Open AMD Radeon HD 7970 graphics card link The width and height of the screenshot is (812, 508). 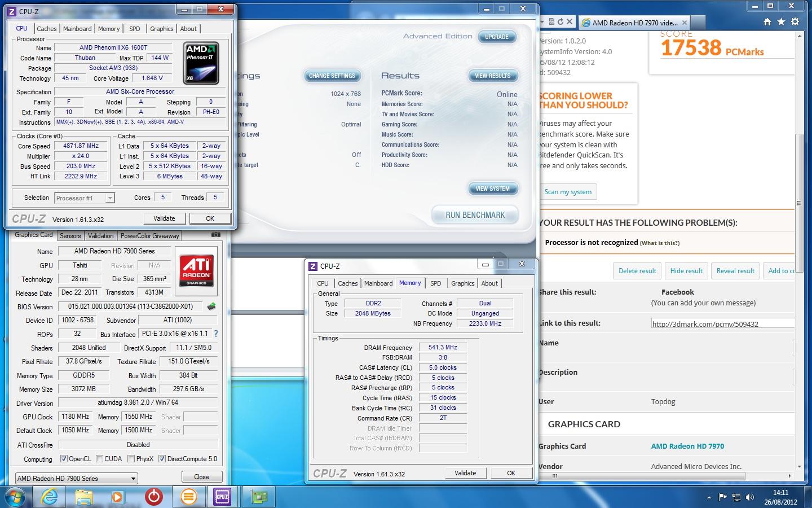pos(687,446)
